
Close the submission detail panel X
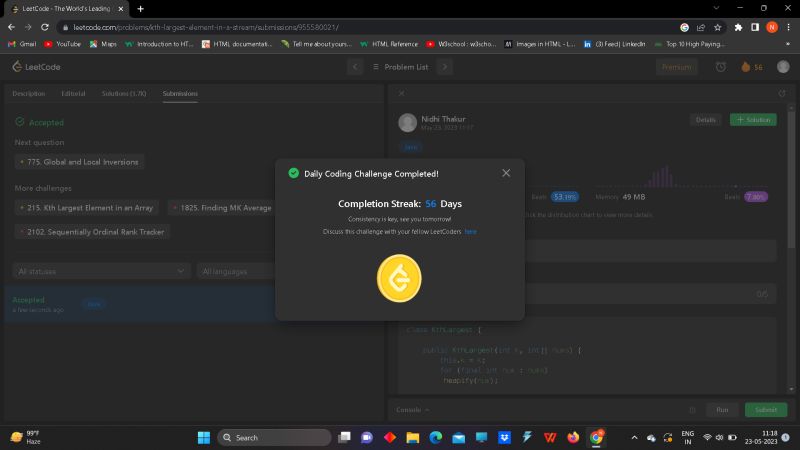pos(402,93)
